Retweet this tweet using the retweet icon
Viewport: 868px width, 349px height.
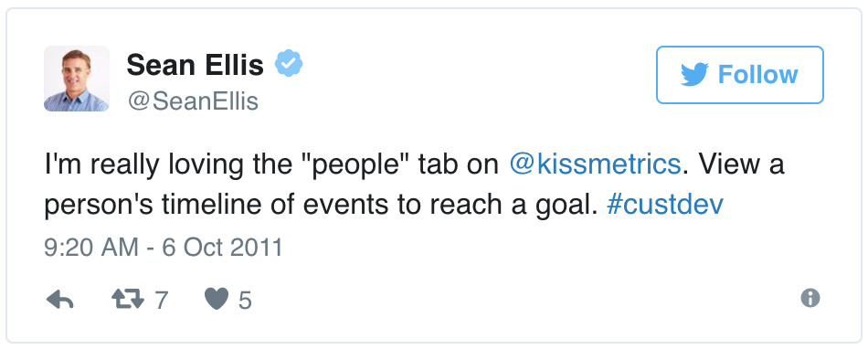coord(128,300)
